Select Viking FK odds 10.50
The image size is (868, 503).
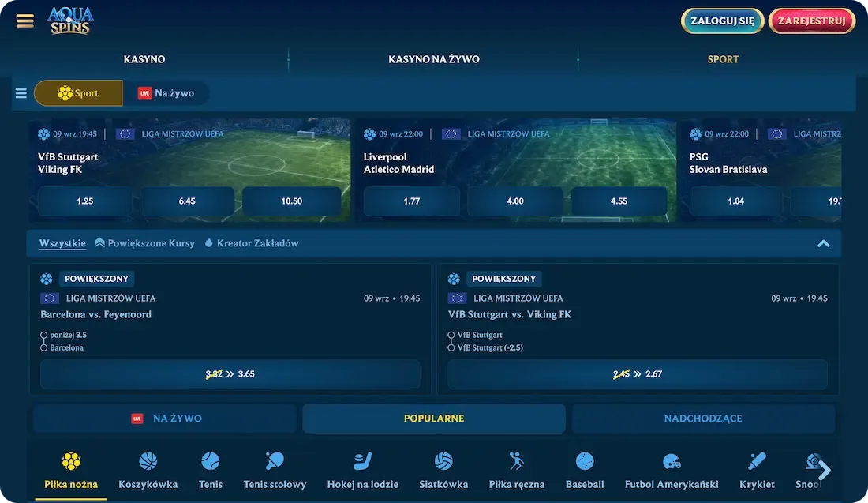click(x=292, y=201)
